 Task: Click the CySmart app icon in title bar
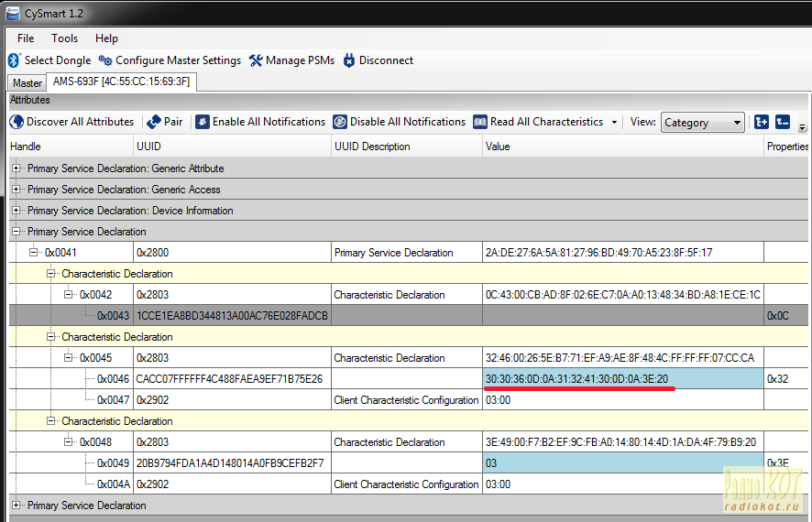(x=13, y=14)
